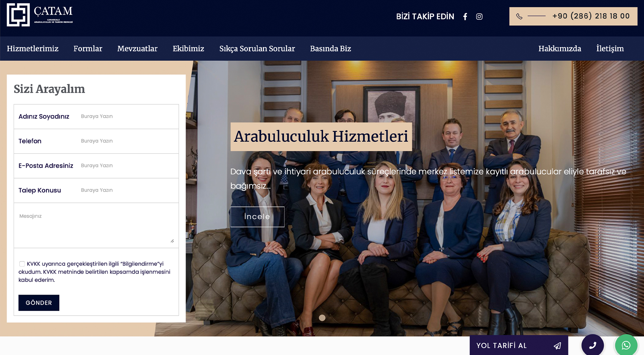The image size is (644, 355).
Task: Open Mevzuatlar in the navigation
Action: point(137,49)
